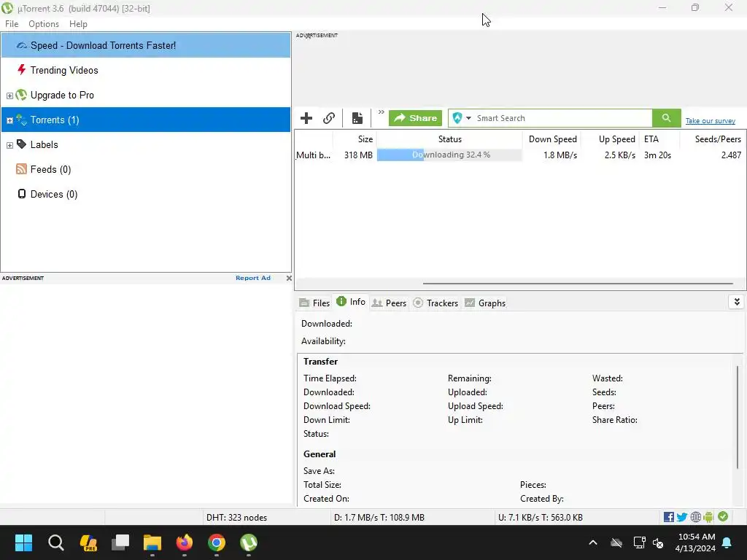Switch to the Peers tab
Viewport: 747px width, 560px height.
click(x=389, y=303)
